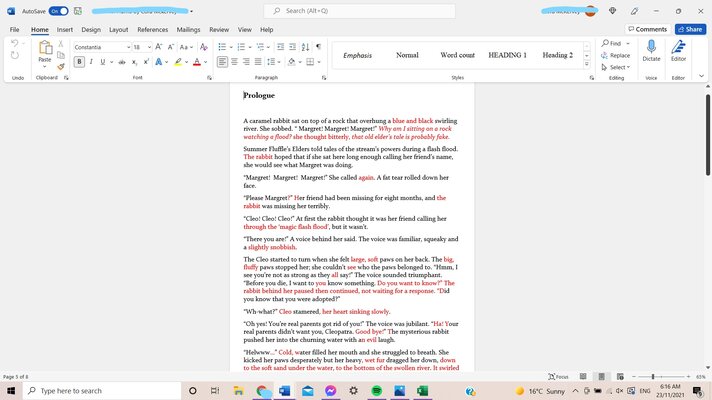Screen dimensions: 712x400
Task: Apply numbered list
Action: (241, 47)
